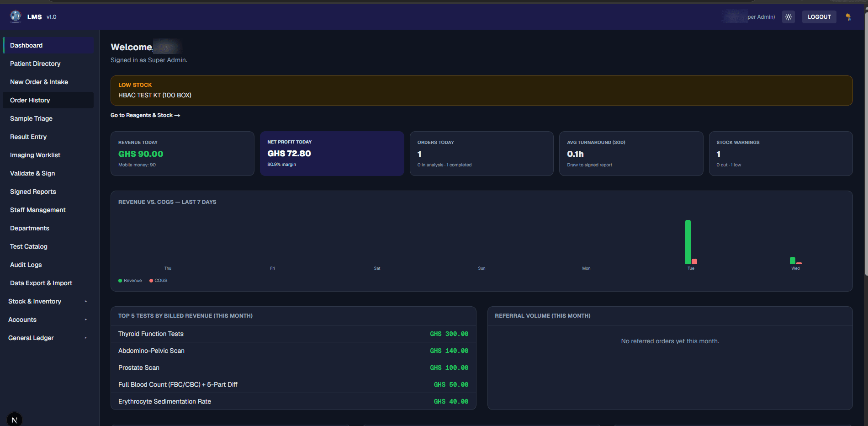Viewport: 868px width, 426px height.
Task: Expand the General Ledger section
Action: tap(48, 338)
